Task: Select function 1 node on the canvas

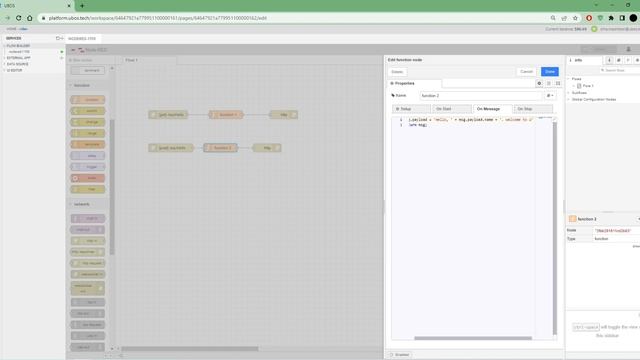Action: 226,115
